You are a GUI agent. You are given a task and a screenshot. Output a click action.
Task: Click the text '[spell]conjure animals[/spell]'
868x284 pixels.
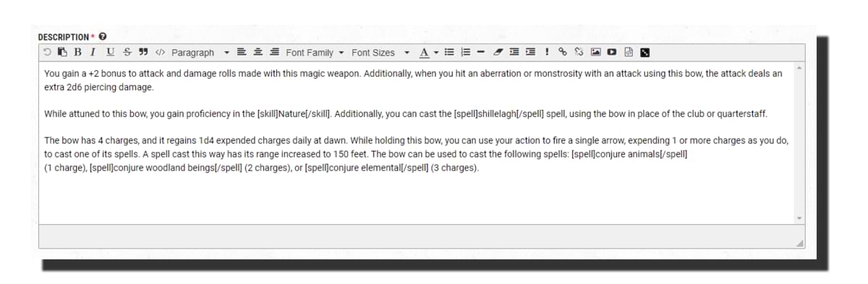click(629, 155)
